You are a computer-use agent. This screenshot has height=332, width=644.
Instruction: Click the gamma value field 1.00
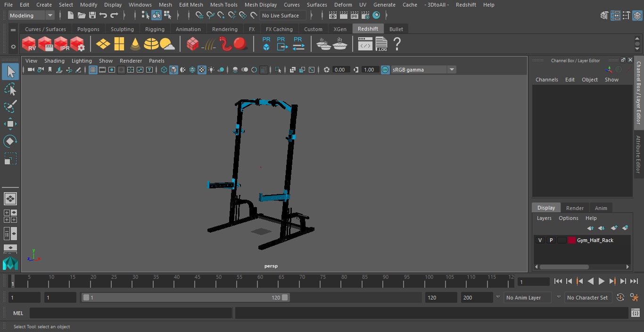point(370,70)
